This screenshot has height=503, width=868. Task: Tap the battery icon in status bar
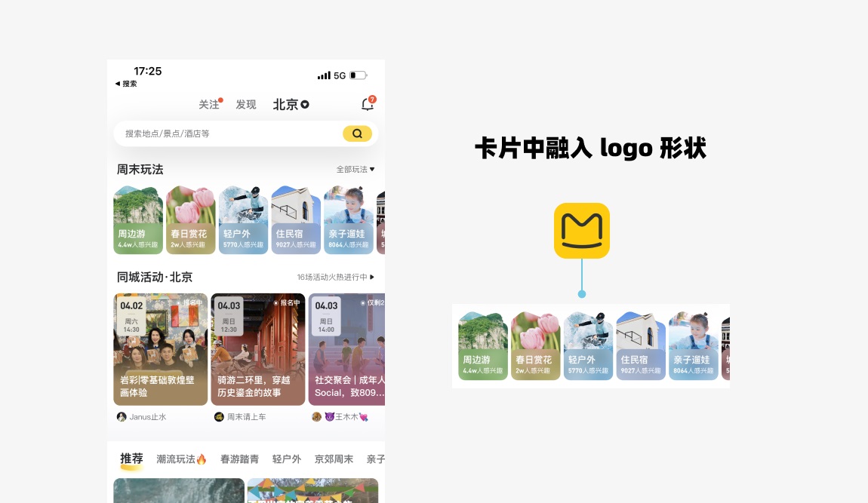(x=358, y=75)
